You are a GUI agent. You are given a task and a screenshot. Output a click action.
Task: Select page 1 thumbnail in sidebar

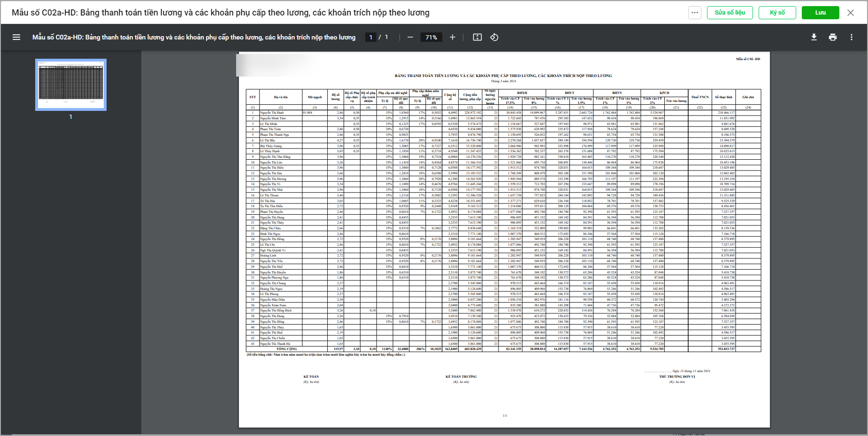click(71, 85)
